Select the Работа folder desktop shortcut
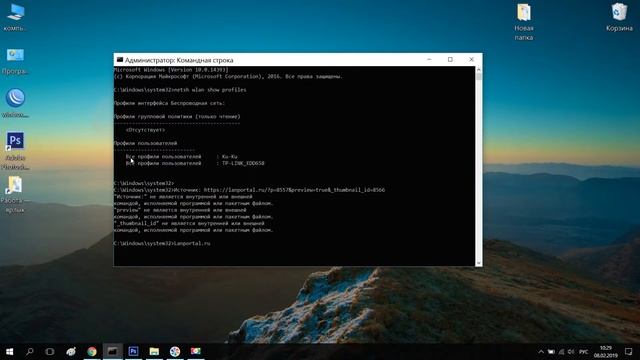This screenshot has width=640, height=360. pos(15,195)
